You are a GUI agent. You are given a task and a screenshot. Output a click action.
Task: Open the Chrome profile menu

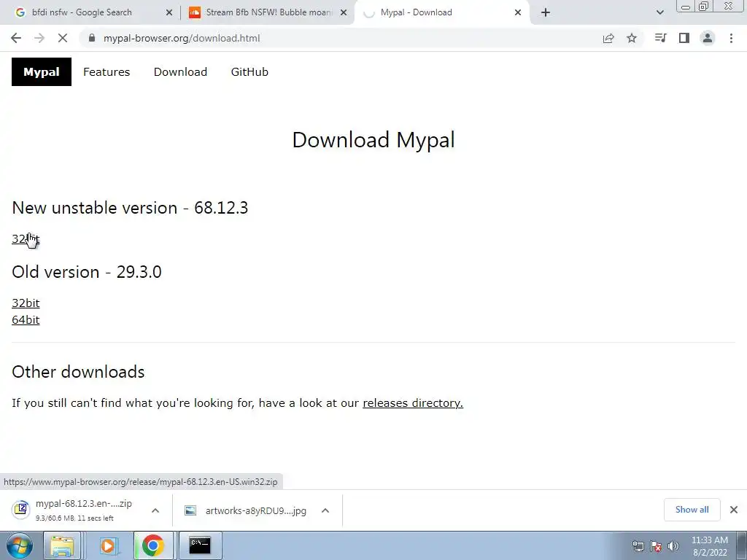click(708, 38)
